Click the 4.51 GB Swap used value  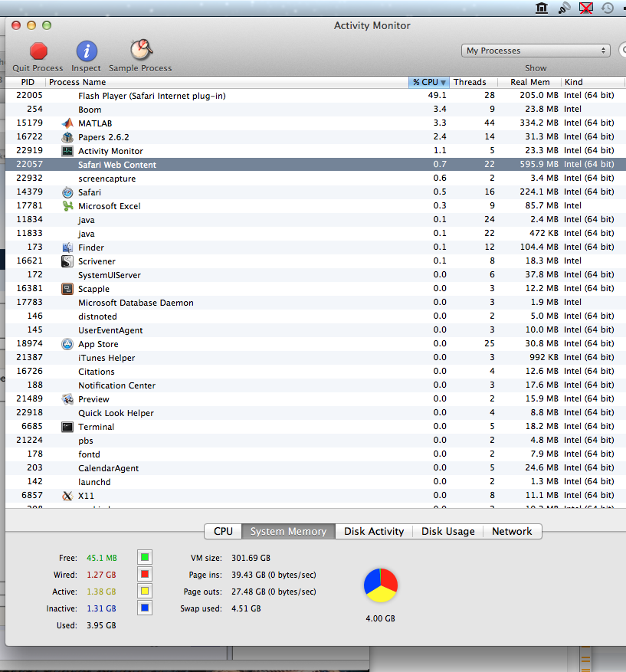(x=246, y=608)
